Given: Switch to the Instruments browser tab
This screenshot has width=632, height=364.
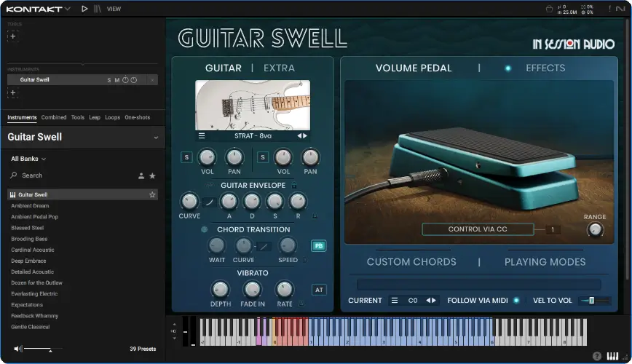Looking at the screenshot, I should (x=22, y=117).
